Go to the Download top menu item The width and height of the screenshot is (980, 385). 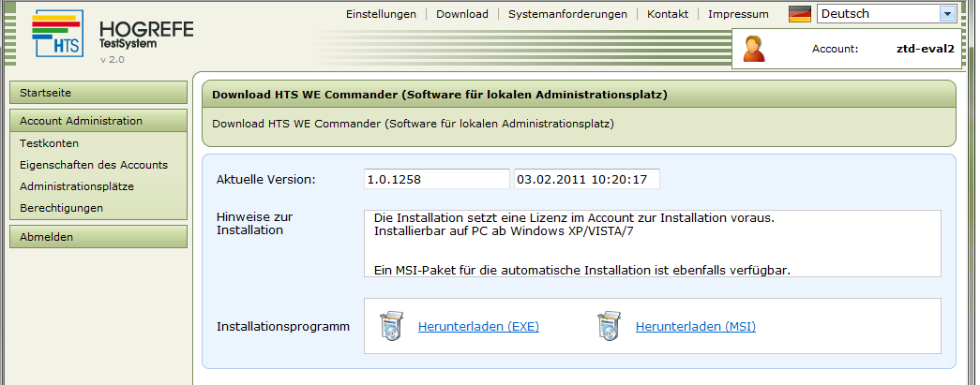tap(462, 14)
